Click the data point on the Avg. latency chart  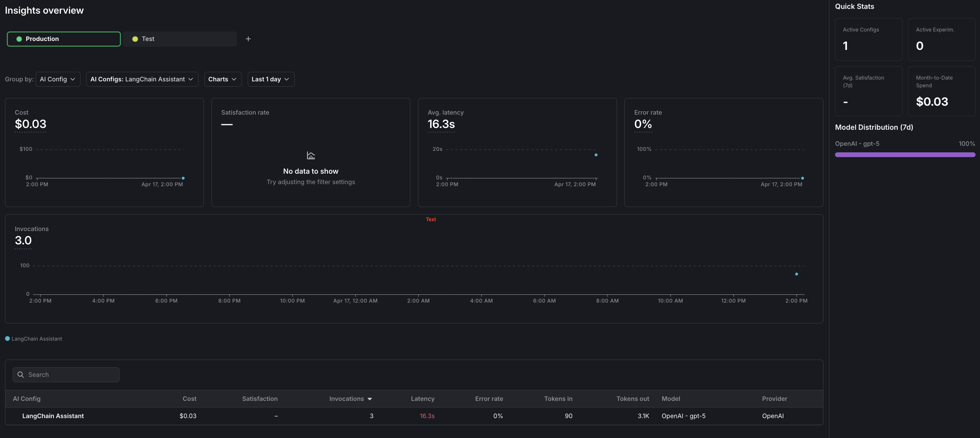coord(596,155)
